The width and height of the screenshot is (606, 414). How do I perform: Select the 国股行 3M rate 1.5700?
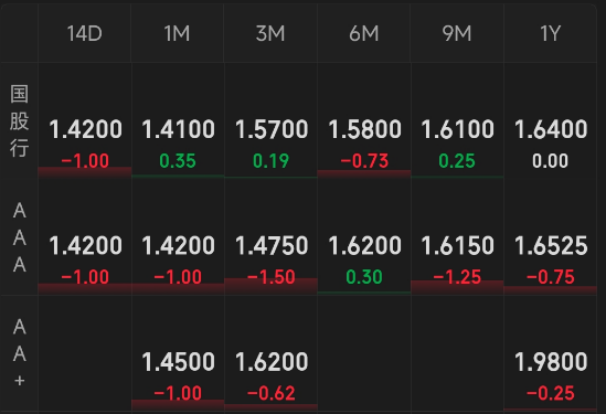(x=271, y=130)
